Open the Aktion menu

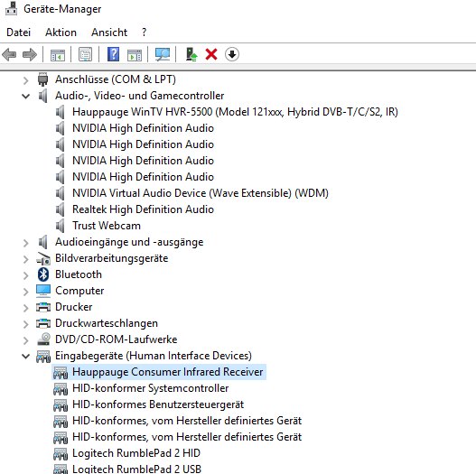(x=61, y=33)
